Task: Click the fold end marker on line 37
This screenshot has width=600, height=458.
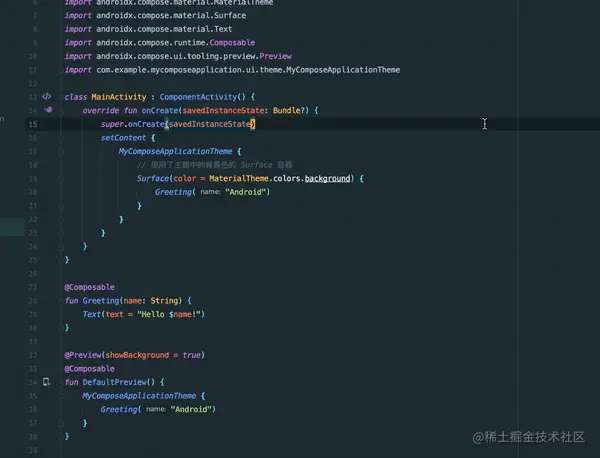Action: coord(61,423)
